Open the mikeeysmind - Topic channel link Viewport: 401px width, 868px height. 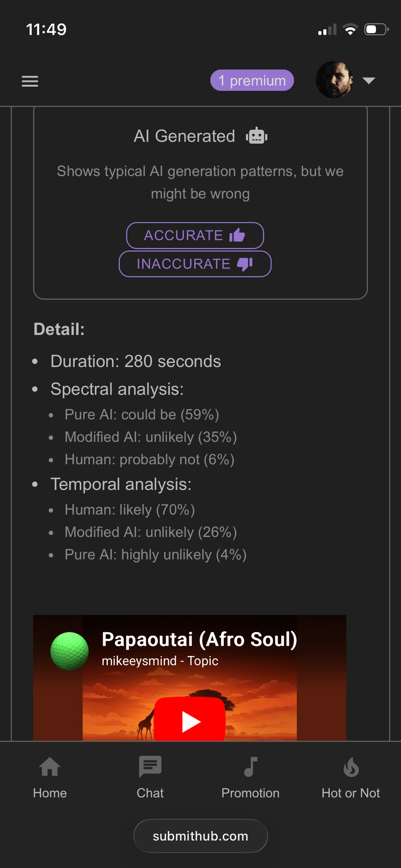click(159, 661)
